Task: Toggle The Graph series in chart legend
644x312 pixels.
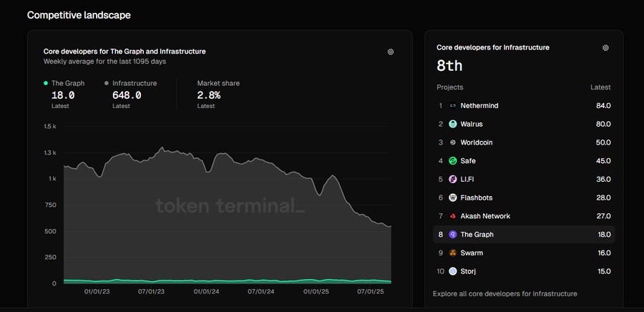Action: [67, 84]
